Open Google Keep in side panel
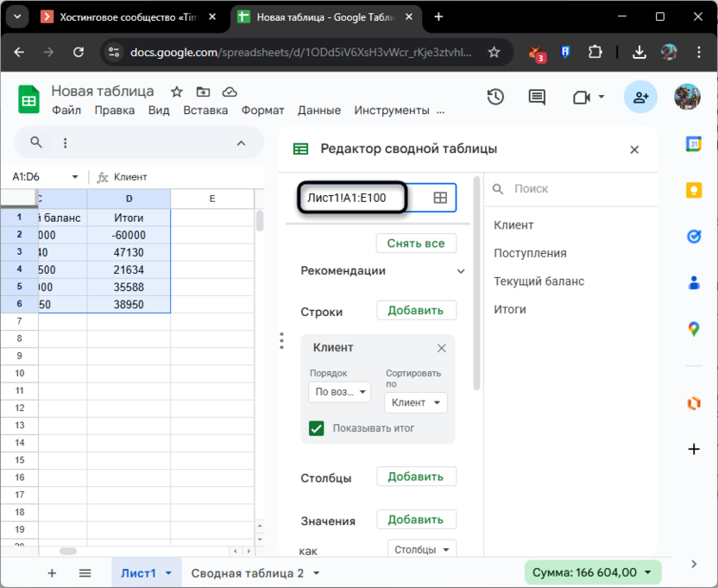 pos(693,190)
